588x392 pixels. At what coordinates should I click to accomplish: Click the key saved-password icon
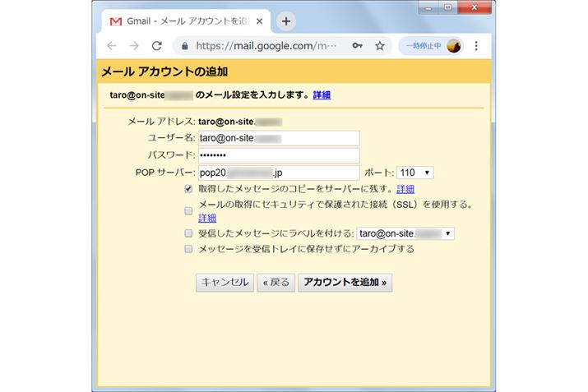[356, 46]
